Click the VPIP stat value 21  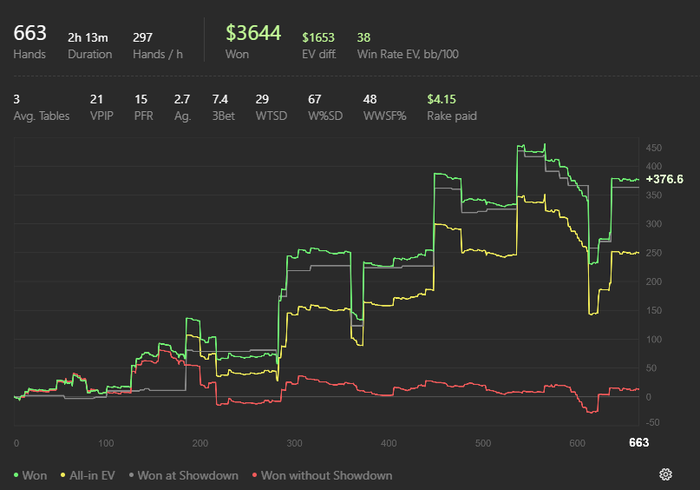point(96,99)
